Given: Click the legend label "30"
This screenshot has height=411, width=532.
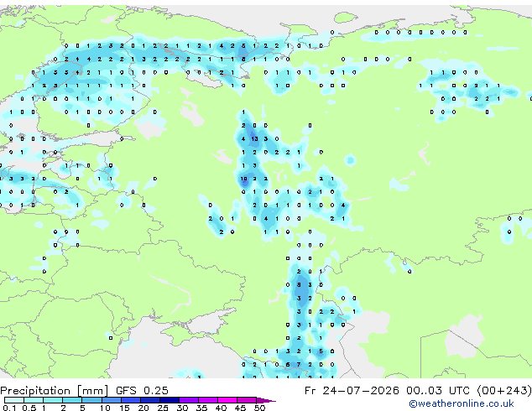Looking at the screenshot, I should (x=182, y=408).
